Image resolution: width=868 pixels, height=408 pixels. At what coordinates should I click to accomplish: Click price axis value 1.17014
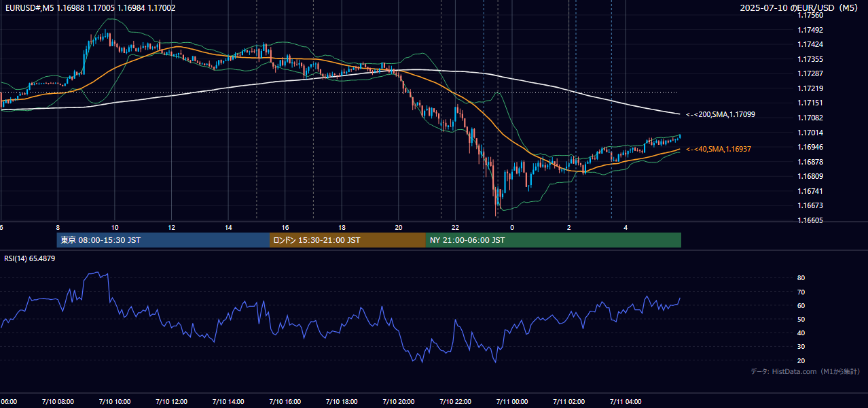[x=811, y=133]
